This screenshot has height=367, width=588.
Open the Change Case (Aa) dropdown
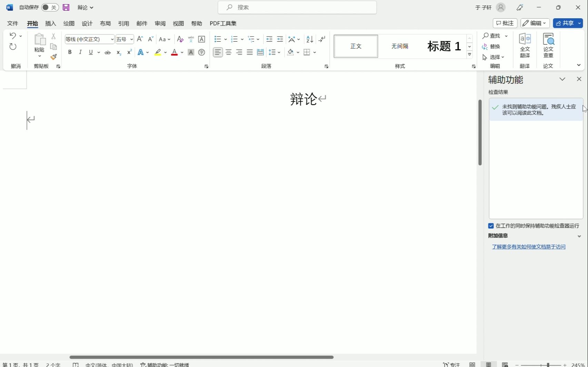(165, 39)
